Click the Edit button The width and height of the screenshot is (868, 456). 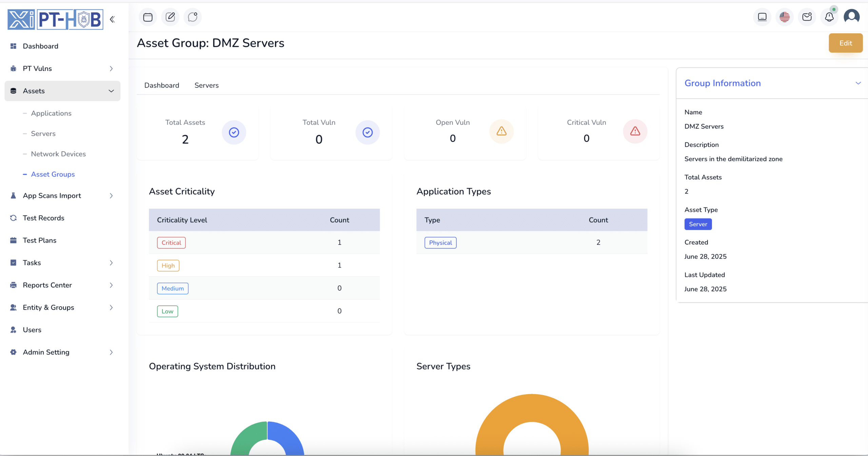coord(846,43)
